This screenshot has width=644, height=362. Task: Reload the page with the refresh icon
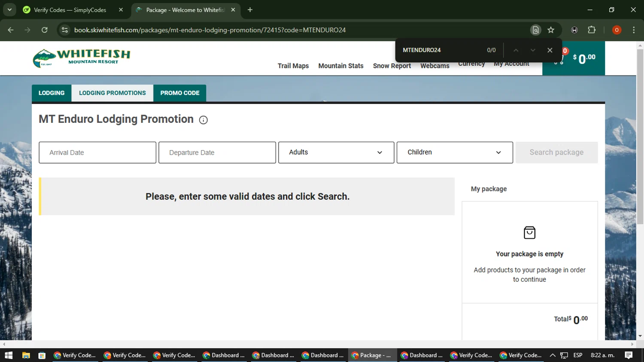(45, 30)
